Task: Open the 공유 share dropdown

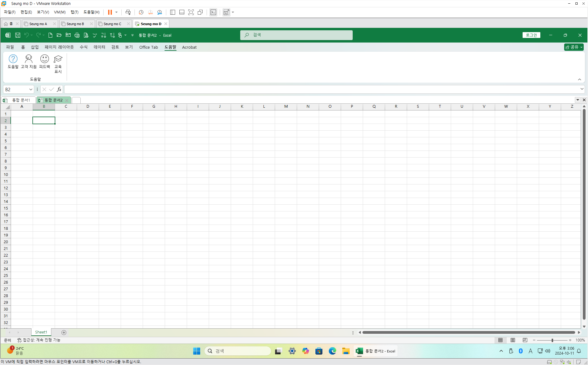Action: [574, 47]
